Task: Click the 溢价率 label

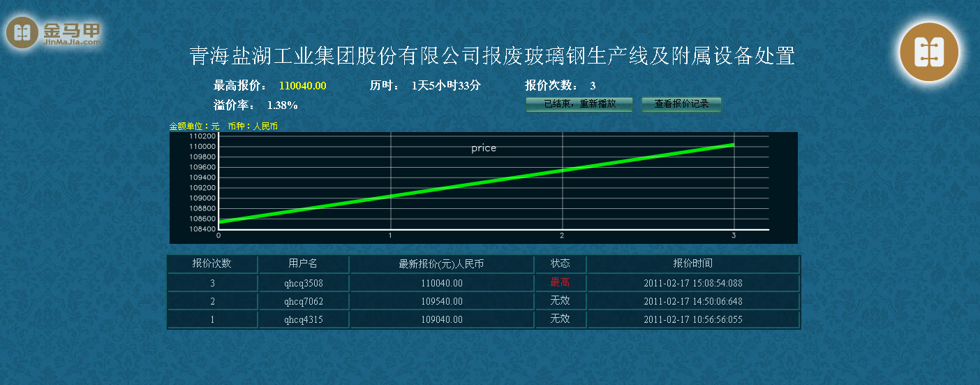Action: 234,106
